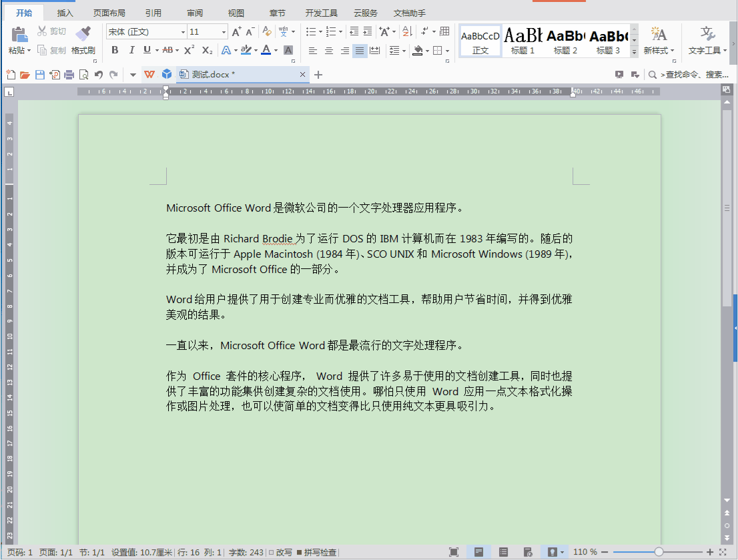Screen dimensions: 738x560
Task: Click the numbered list icon
Action: 332,31
